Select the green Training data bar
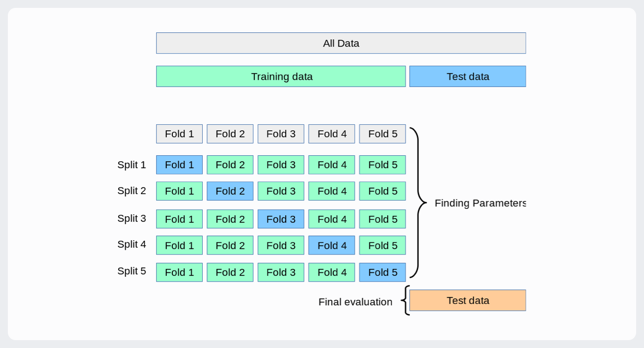 point(281,77)
